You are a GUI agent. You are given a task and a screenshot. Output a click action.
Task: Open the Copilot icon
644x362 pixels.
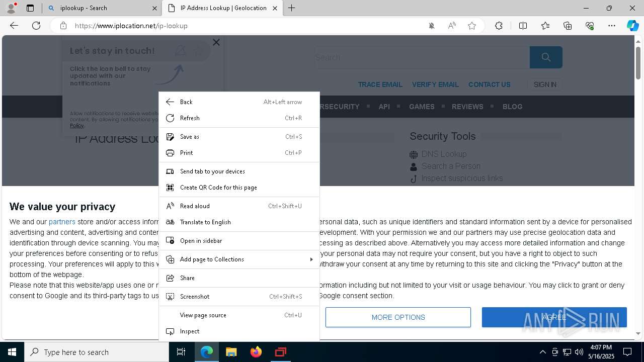(x=633, y=26)
